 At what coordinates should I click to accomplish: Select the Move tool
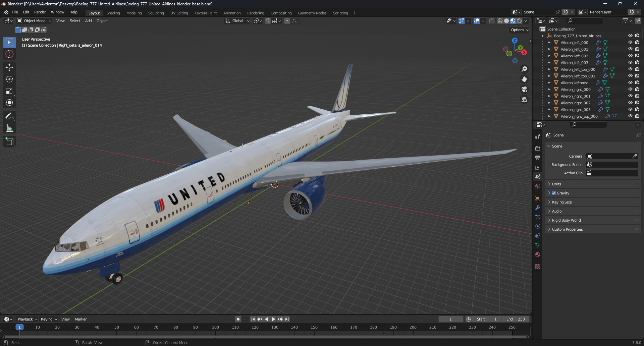tap(9, 67)
